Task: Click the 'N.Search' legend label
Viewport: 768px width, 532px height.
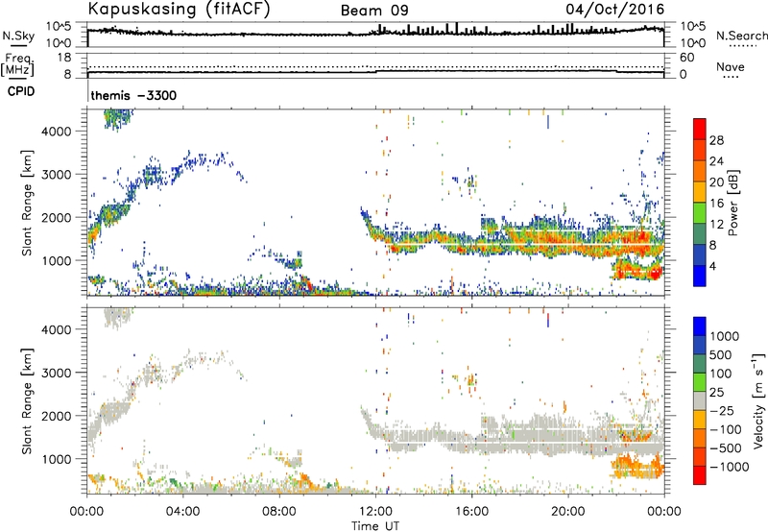Action: pyautogui.click(x=741, y=36)
